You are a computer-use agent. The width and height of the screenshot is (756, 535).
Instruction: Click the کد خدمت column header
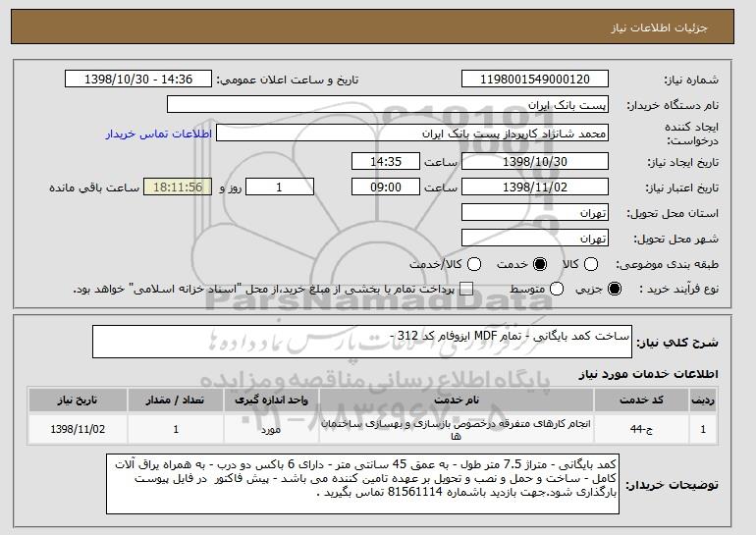[641, 401]
